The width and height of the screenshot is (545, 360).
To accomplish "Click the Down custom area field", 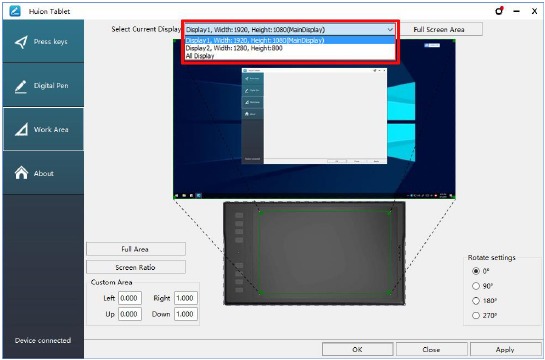I will pos(186,314).
